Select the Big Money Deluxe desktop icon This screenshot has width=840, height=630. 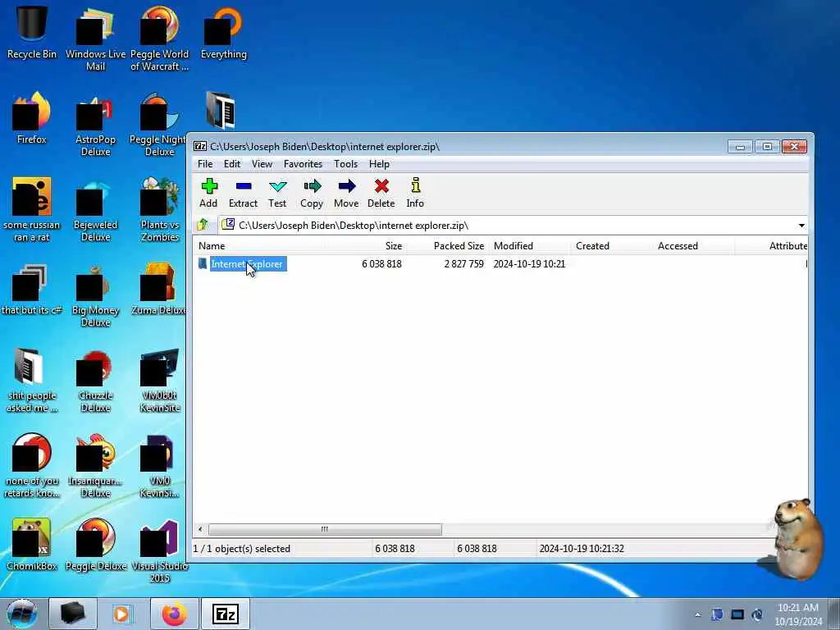pos(95,294)
